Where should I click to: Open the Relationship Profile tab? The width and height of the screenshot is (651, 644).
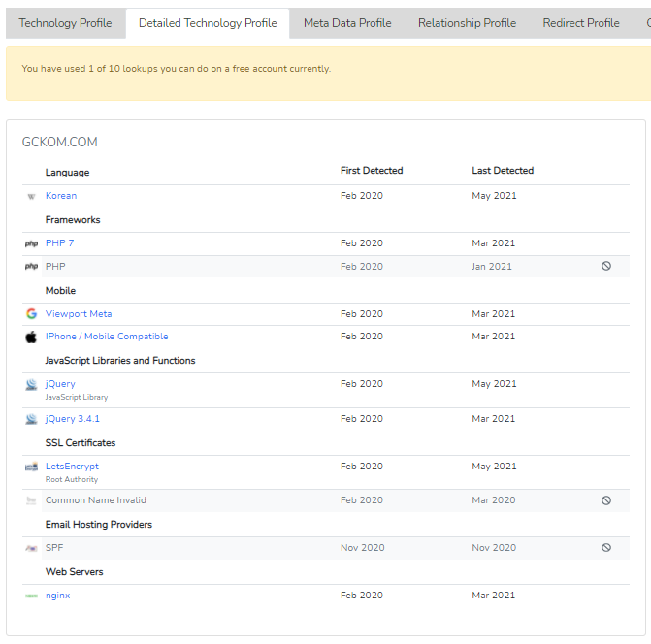click(467, 23)
